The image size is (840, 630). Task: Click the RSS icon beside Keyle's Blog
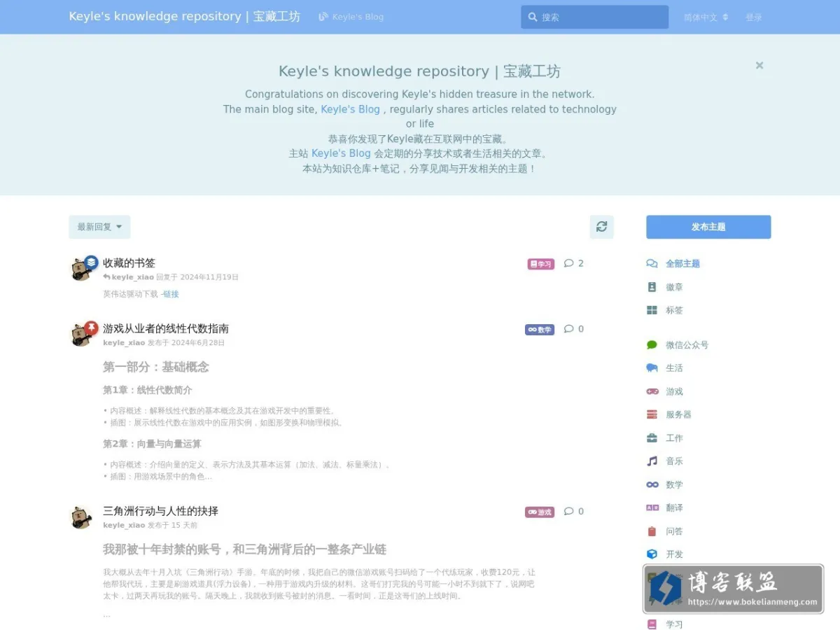(x=323, y=17)
